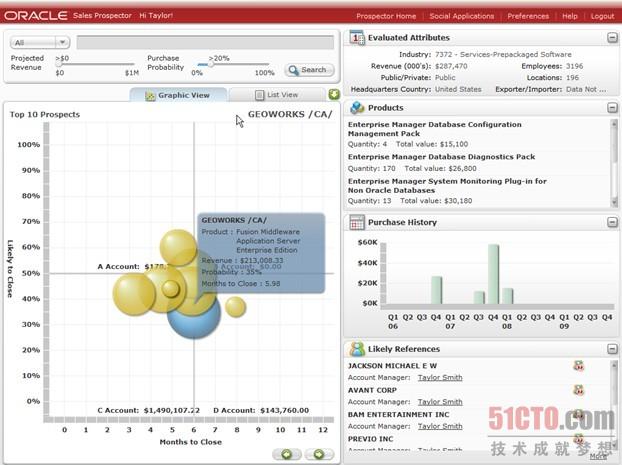Click the Products panel icon
Screen dimensions: 622x465
coord(357,108)
